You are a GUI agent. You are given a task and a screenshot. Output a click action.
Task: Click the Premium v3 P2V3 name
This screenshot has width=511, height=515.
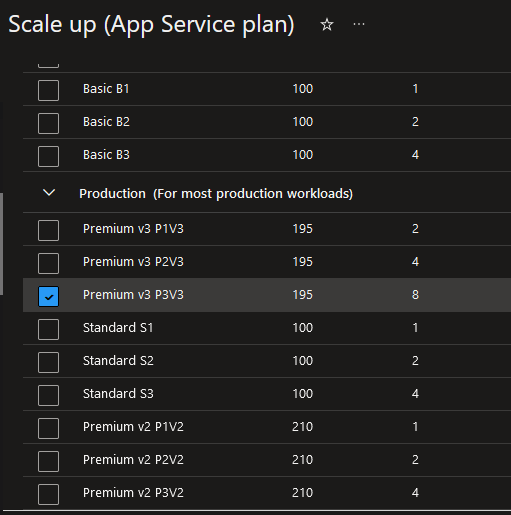coord(133,262)
